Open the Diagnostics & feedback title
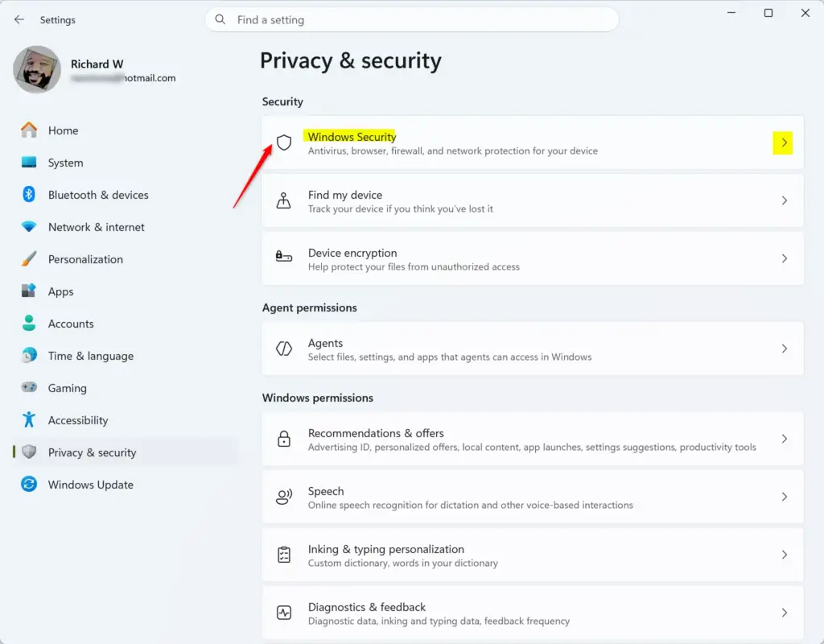The image size is (824, 644). [367, 607]
